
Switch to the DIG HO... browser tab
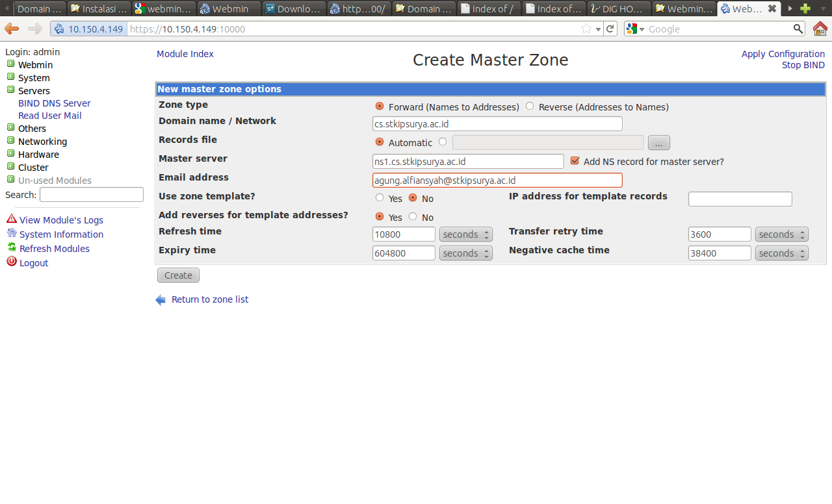click(619, 9)
